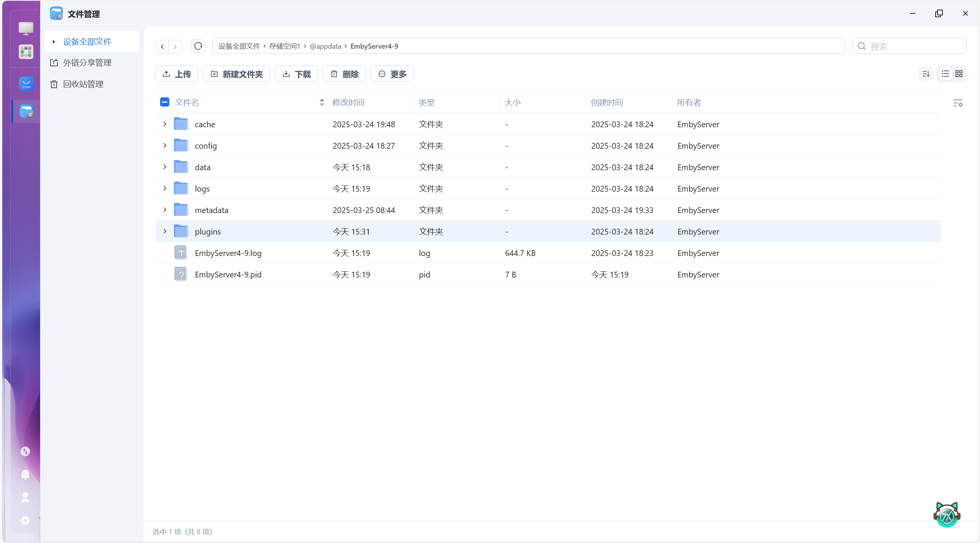
Task: Select the metadata folder icon
Action: tap(181, 210)
